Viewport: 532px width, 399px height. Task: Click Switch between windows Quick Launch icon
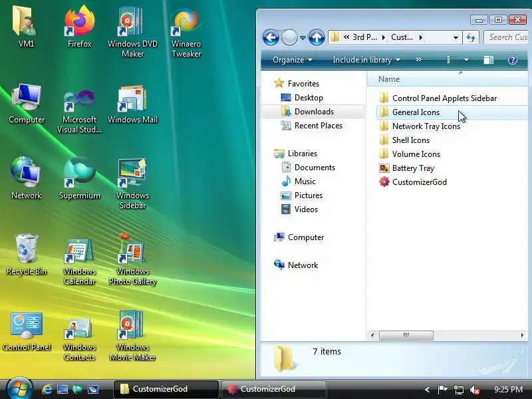coord(93,389)
